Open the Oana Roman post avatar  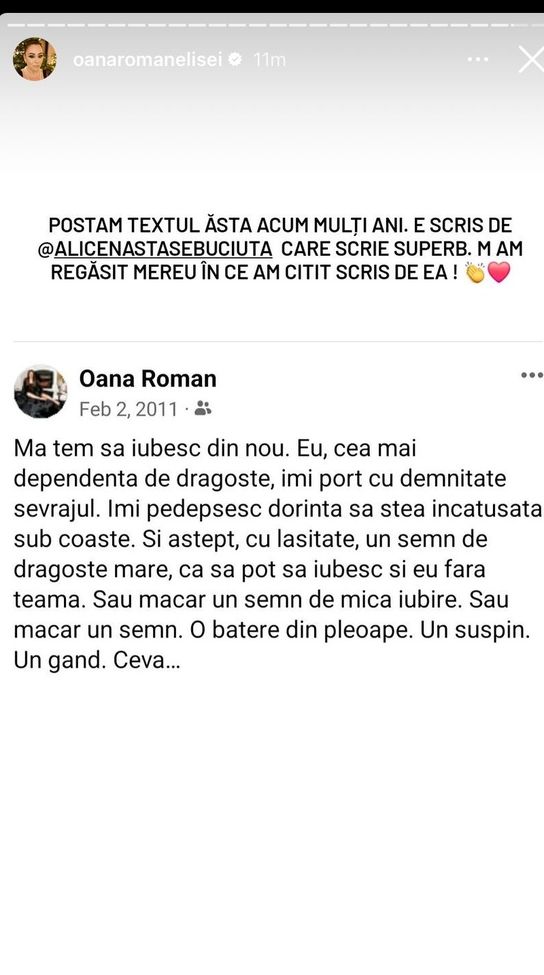40,391
